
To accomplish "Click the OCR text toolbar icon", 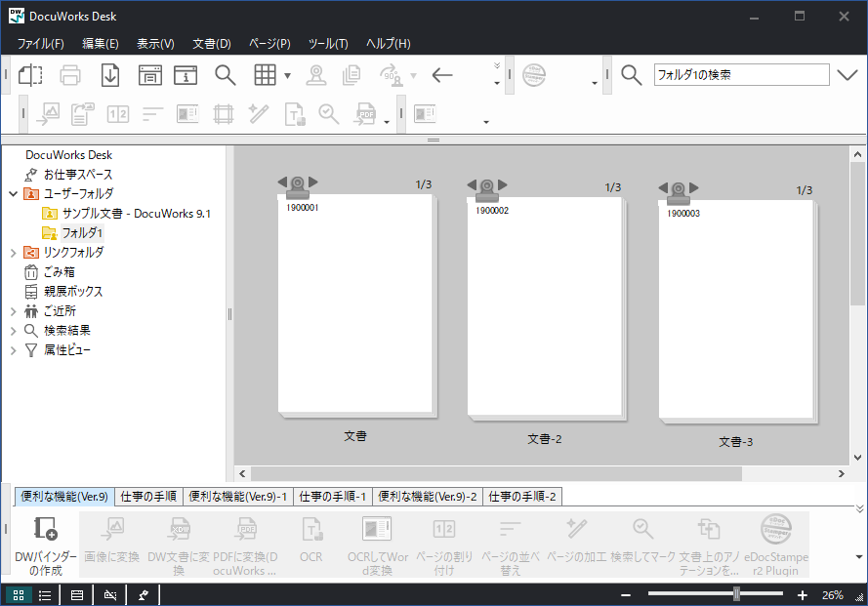I will pos(295,114).
